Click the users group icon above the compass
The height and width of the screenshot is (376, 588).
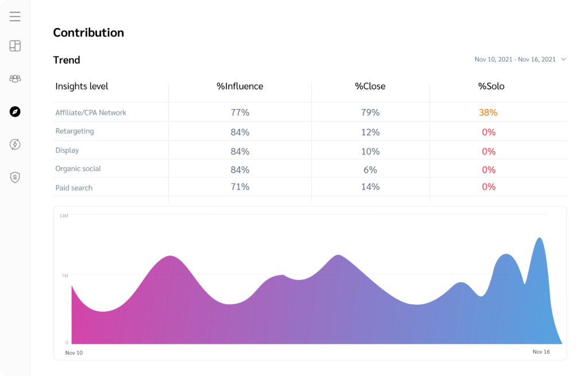pyautogui.click(x=15, y=79)
